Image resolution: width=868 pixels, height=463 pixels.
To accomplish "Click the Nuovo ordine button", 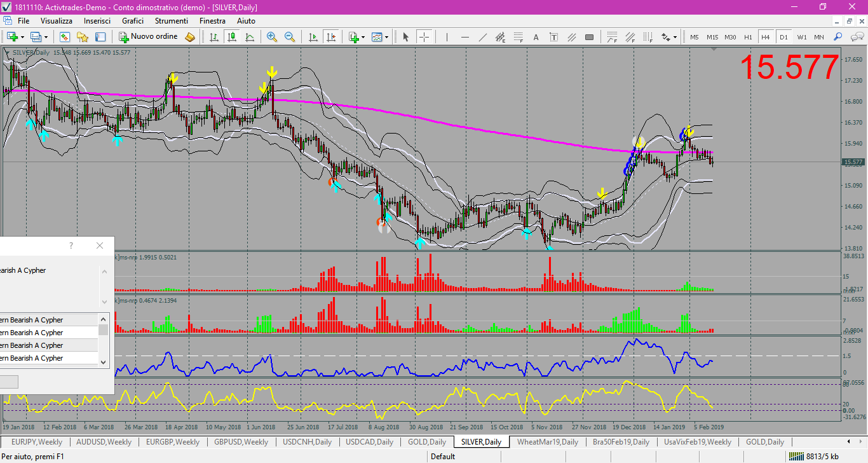I will pos(148,37).
